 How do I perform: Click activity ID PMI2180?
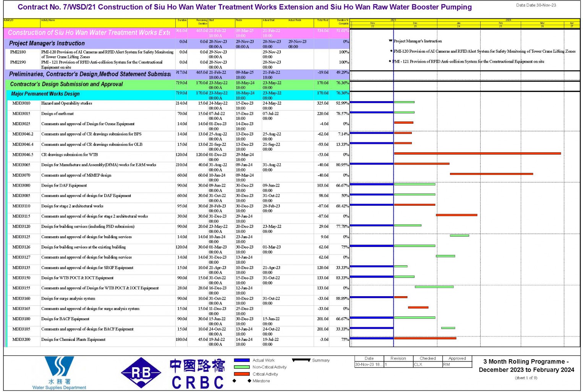tap(18, 52)
